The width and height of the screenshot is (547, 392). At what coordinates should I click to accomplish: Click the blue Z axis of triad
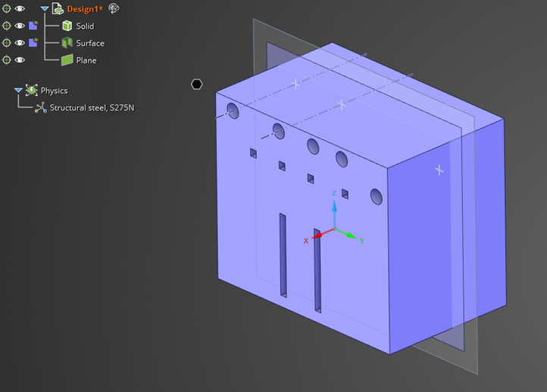point(334,206)
